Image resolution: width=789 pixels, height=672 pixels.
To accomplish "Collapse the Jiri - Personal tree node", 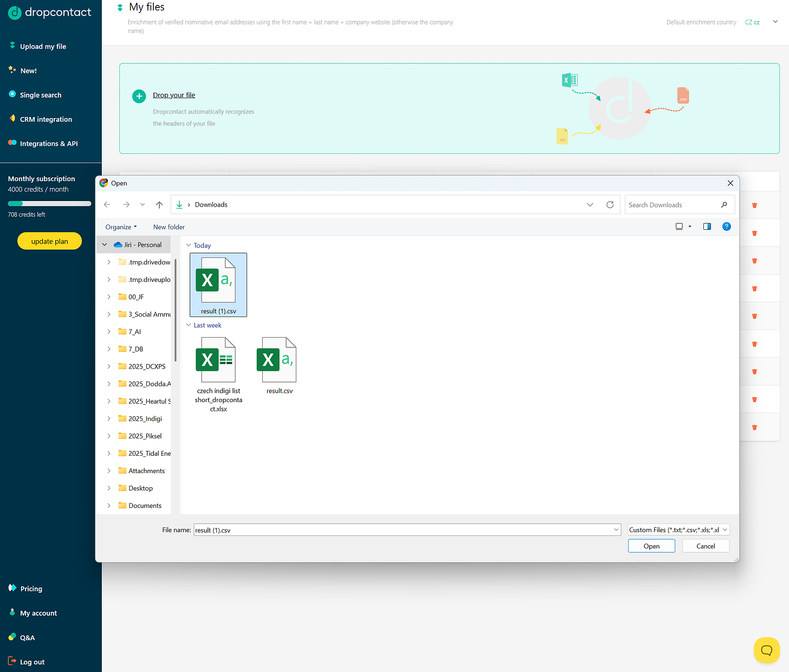I will click(x=105, y=245).
